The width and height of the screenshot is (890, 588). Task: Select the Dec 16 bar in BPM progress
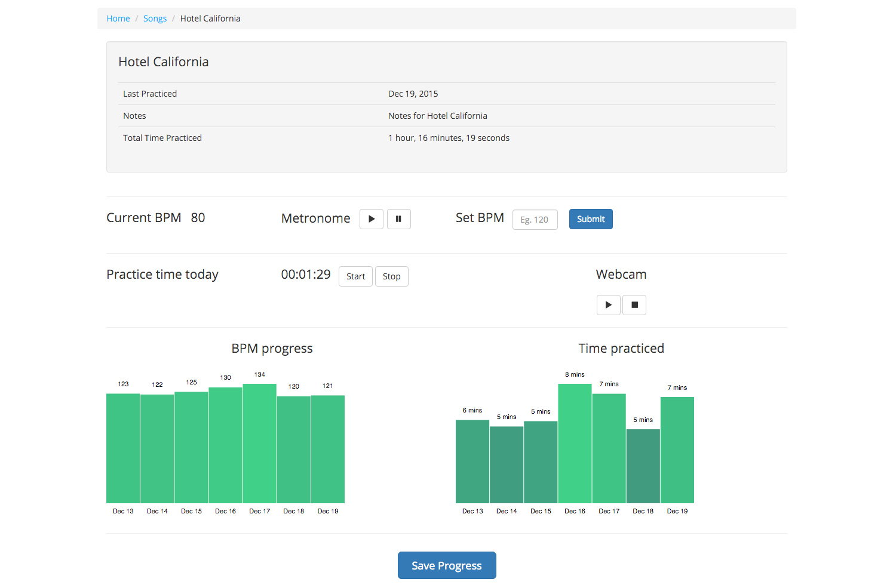[225, 445]
